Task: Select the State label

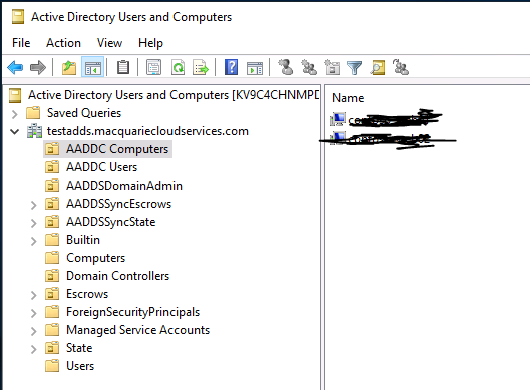Action: coord(79,348)
